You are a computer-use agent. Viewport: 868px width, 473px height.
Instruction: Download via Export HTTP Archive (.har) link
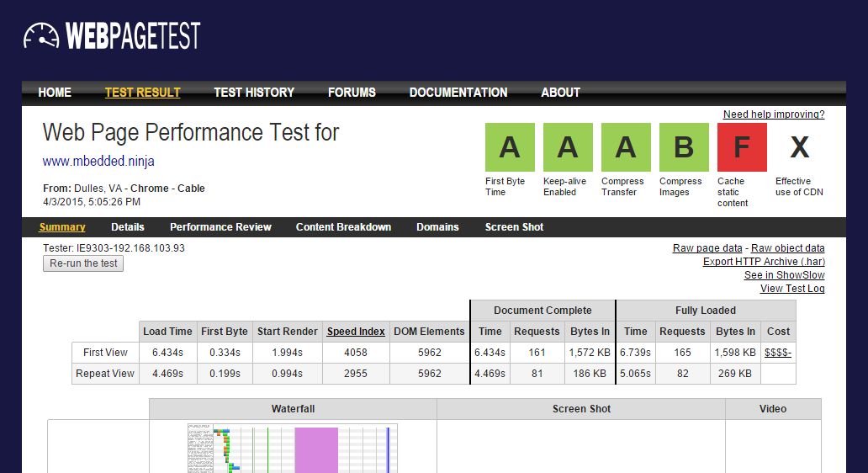point(764,262)
